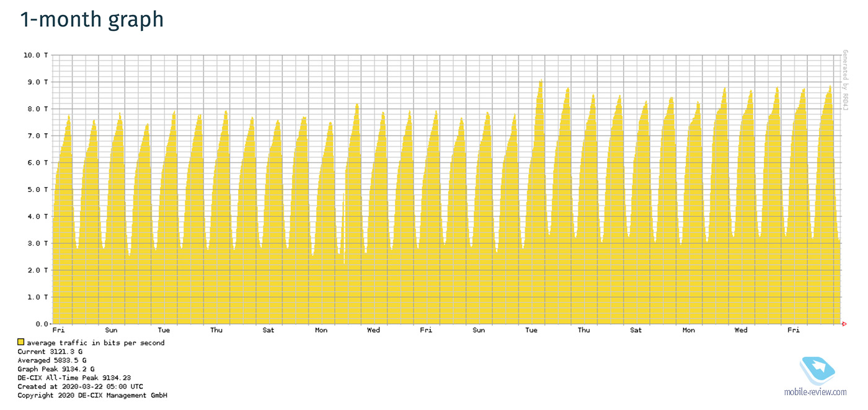This screenshot has height=410, width=868.
Task: Select the "DE-CIX All-Time Peak" value line
Action: click(x=74, y=377)
